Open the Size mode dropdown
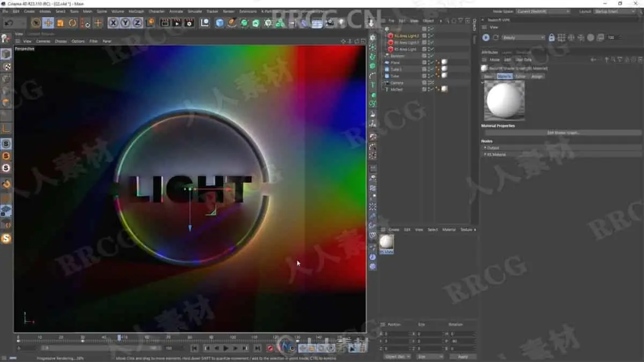 (430, 357)
